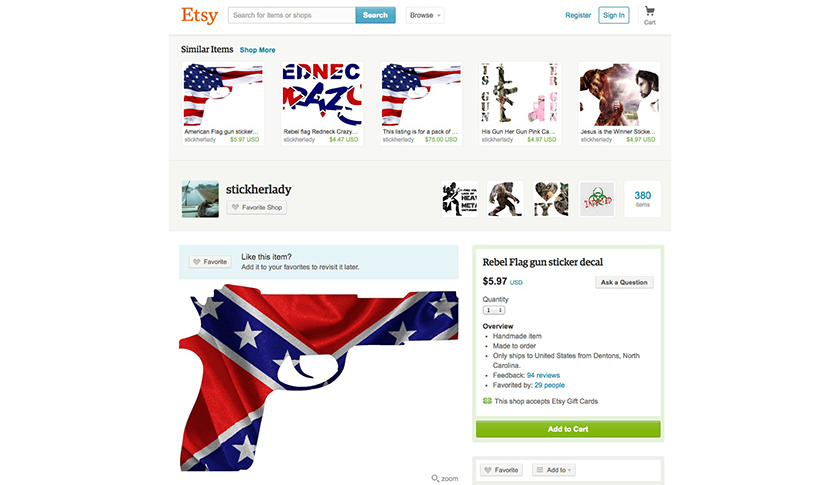Click the Search for items or shops field
Image resolution: width=840 pixels, height=485 pixels.
coord(291,15)
